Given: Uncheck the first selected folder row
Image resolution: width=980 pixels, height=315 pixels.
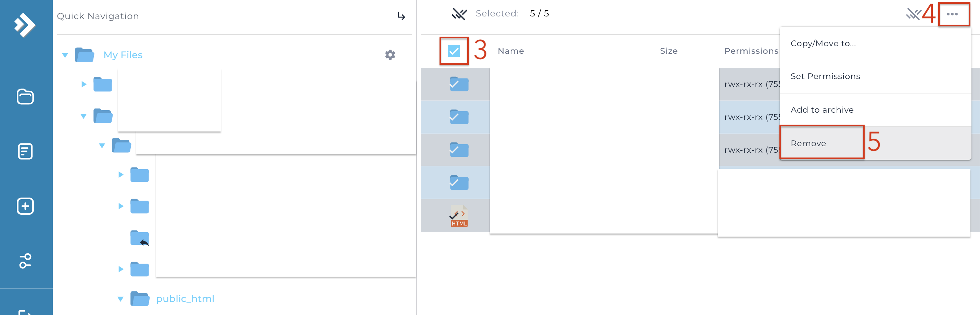Looking at the screenshot, I should tap(459, 84).
